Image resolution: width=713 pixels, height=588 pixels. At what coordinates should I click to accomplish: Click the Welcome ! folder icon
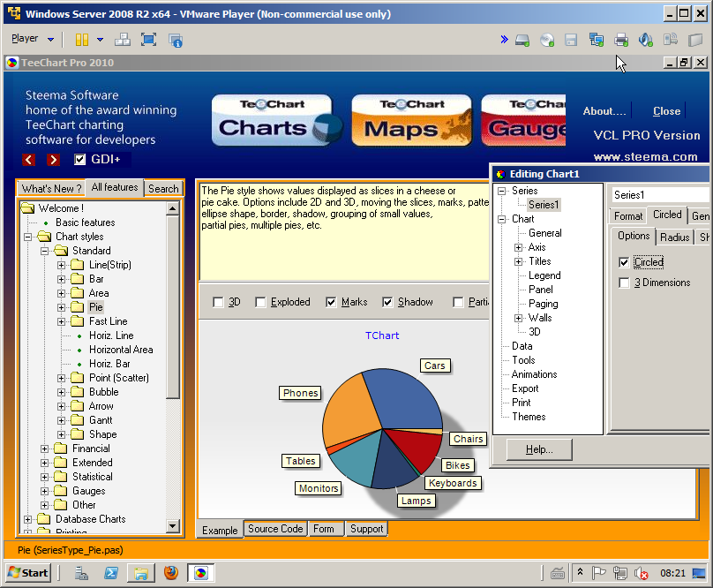coord(27,208)
